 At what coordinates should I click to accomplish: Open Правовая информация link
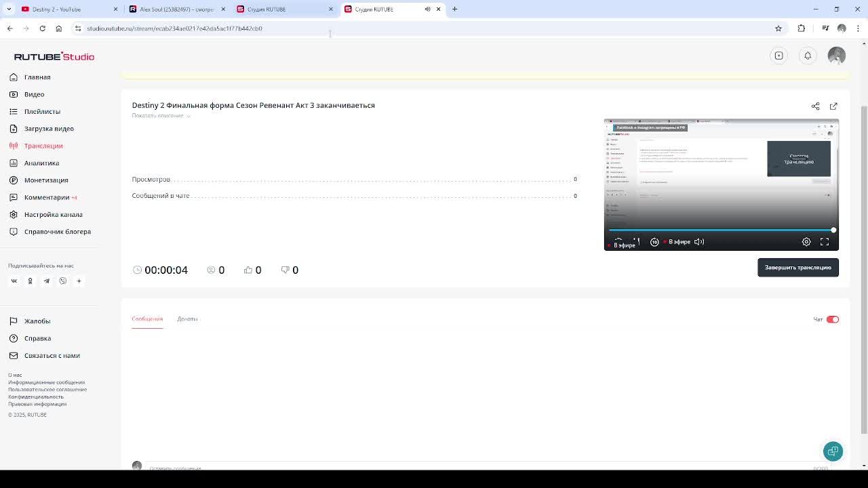pos(37,404)
